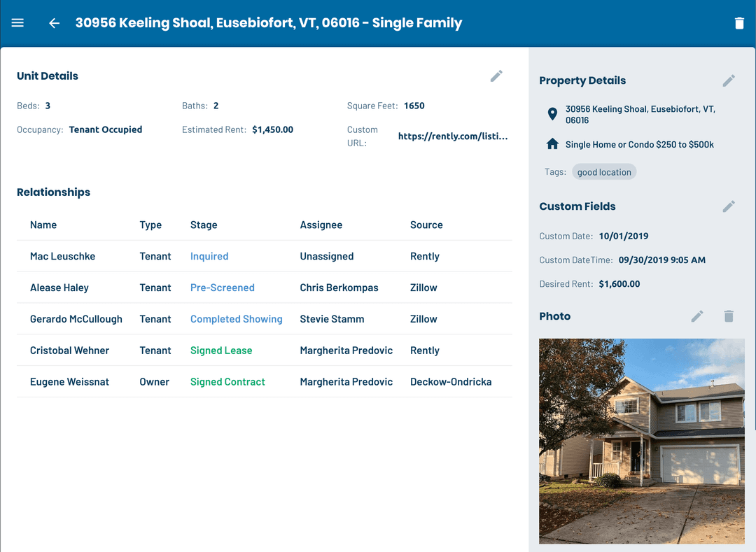Edit Property Details with the pencil icon
Viewport: 756px width, 552px height.
pyautogui.click(x=729, y=80)
